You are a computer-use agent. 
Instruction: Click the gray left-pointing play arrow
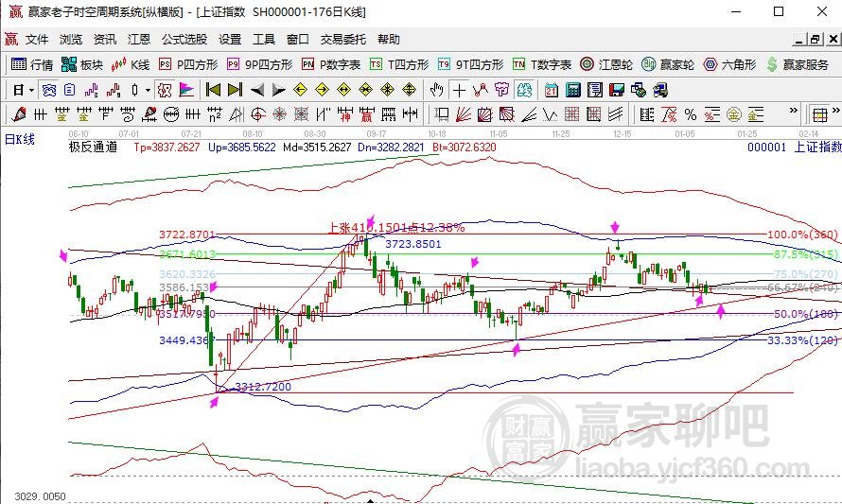pyautogui.click(x=257, y=90)
